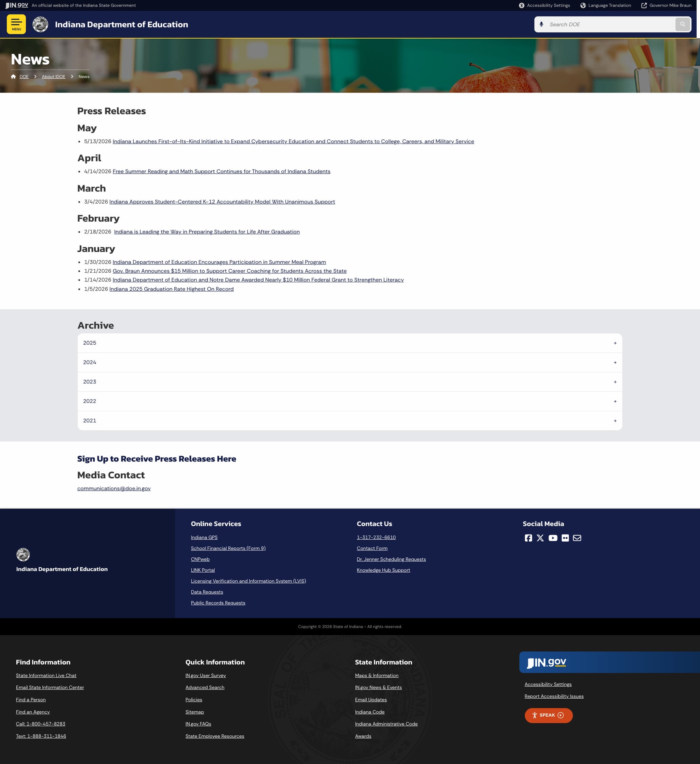Expand the 2022 archive row
700x764 pixels.
(x=350, y=401)
